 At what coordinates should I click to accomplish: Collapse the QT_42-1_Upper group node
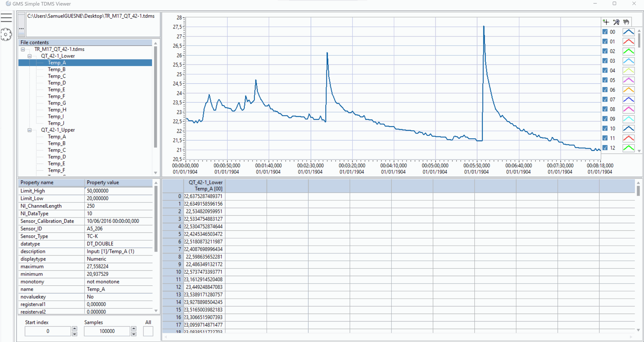point(30,130)
